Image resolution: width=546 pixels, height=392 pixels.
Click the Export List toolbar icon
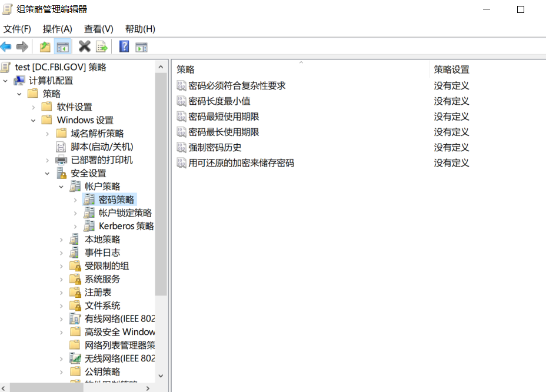coord(102,46)
